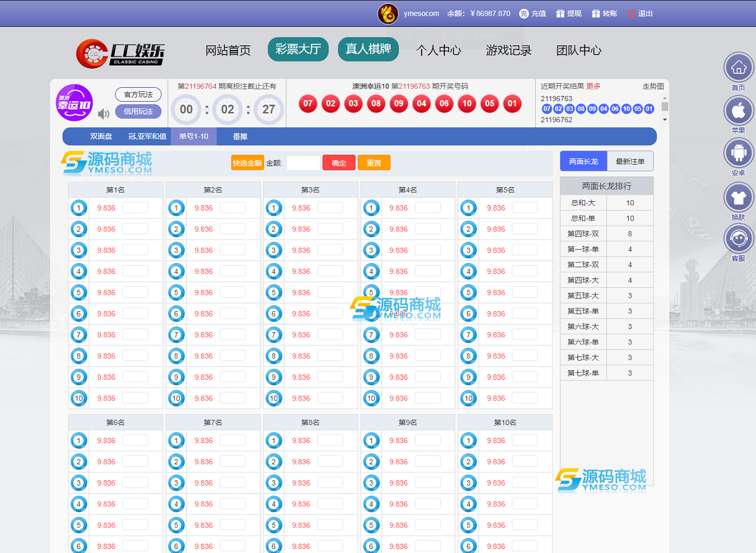
Task: Open 充值 recharge from the top bar
Action: 532,13
